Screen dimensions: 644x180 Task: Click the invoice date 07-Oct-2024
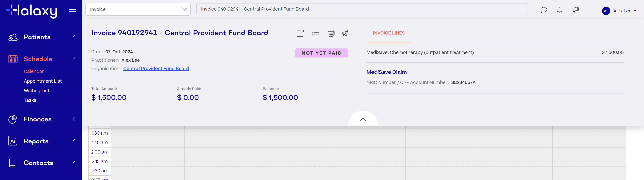click(x=119, y=52)
